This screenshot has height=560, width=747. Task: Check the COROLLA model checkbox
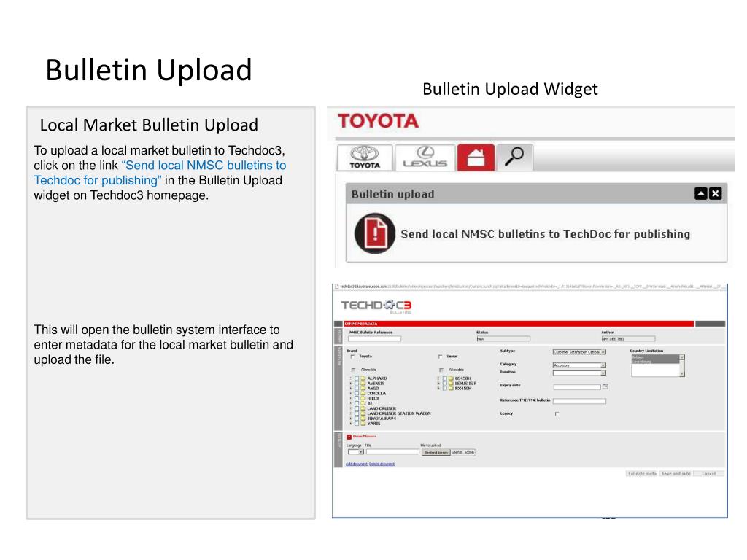pos(357,393)
